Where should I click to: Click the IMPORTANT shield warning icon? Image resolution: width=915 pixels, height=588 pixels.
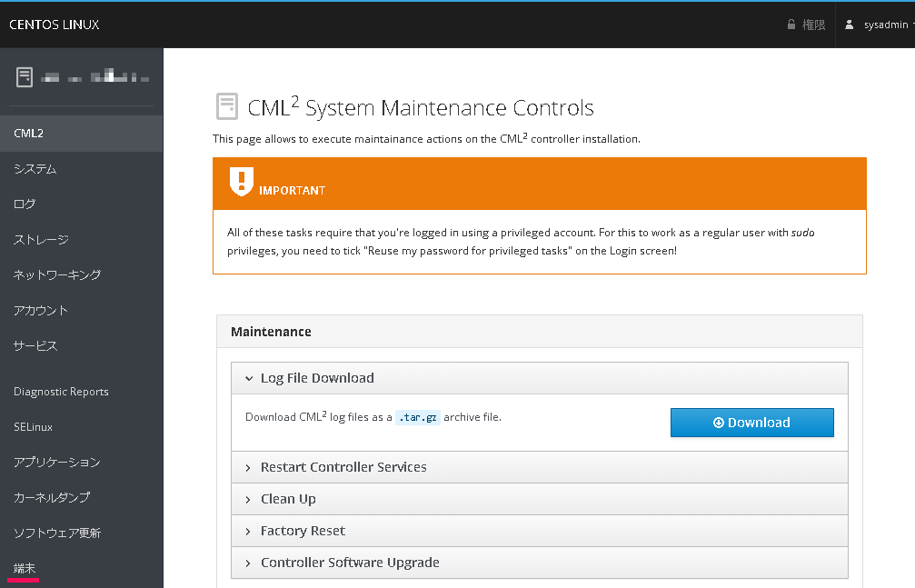click(x=241, y=181)
